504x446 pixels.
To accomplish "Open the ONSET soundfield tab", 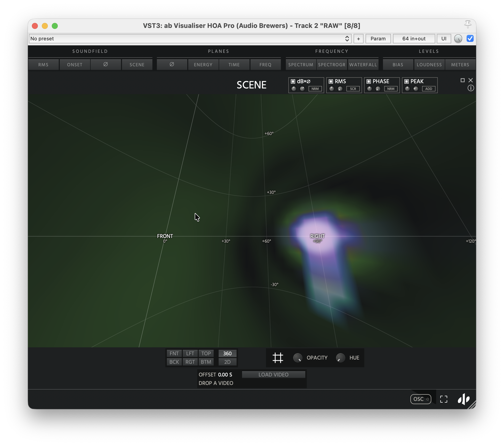I will click(x=75, y=65).
